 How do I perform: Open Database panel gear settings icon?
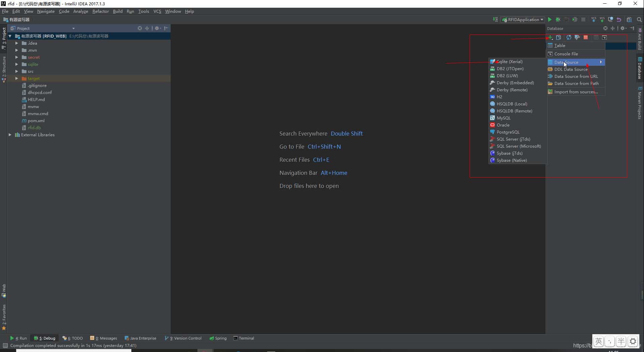(623, 29)
